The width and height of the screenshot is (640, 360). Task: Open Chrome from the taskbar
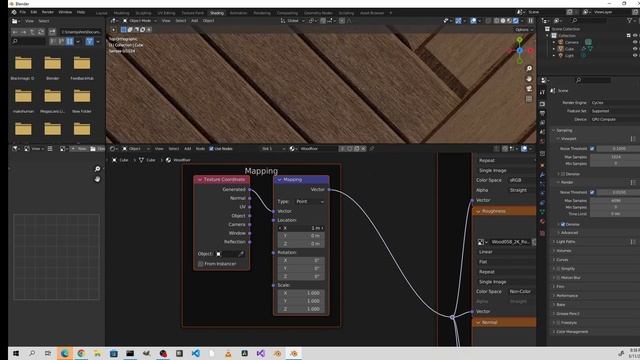pos(81,353)
